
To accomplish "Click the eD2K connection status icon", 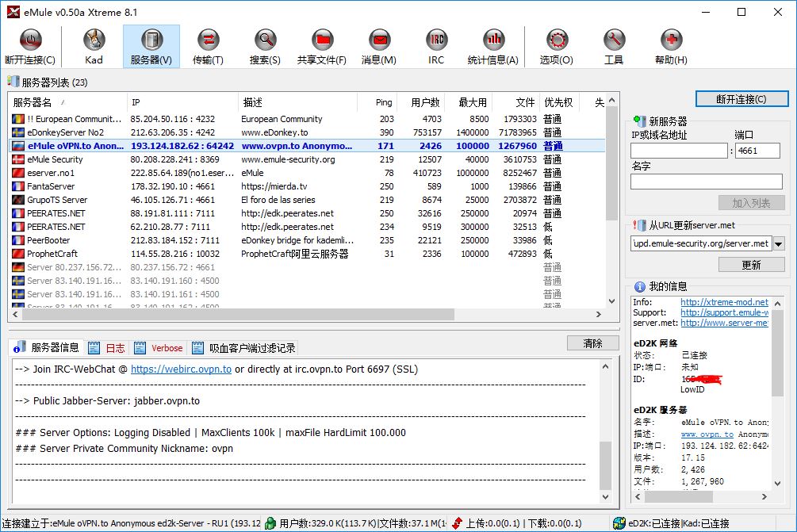I will click(x=619, y=522).
